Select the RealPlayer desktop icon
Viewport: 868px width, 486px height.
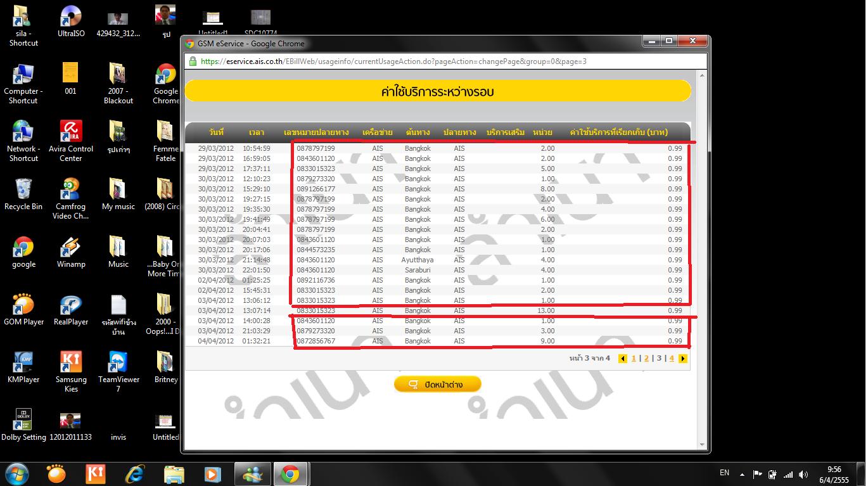[71, 310]
